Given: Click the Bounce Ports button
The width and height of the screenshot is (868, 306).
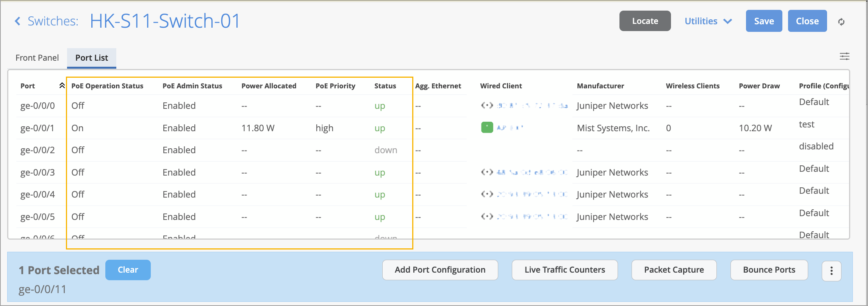Looking at the screenshot, I should point(769,270).
